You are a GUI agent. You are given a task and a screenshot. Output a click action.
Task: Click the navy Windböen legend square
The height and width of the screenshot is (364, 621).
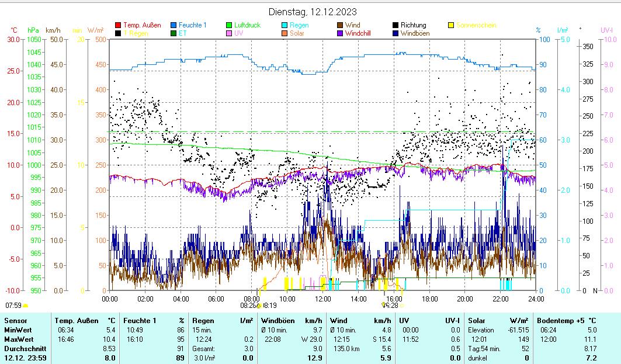pyautogui.click(x=396, y=33)
